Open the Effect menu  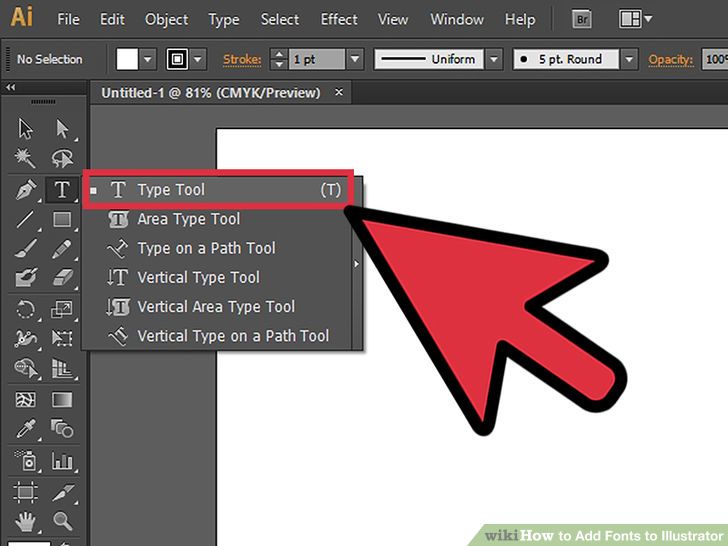(339, 20)
